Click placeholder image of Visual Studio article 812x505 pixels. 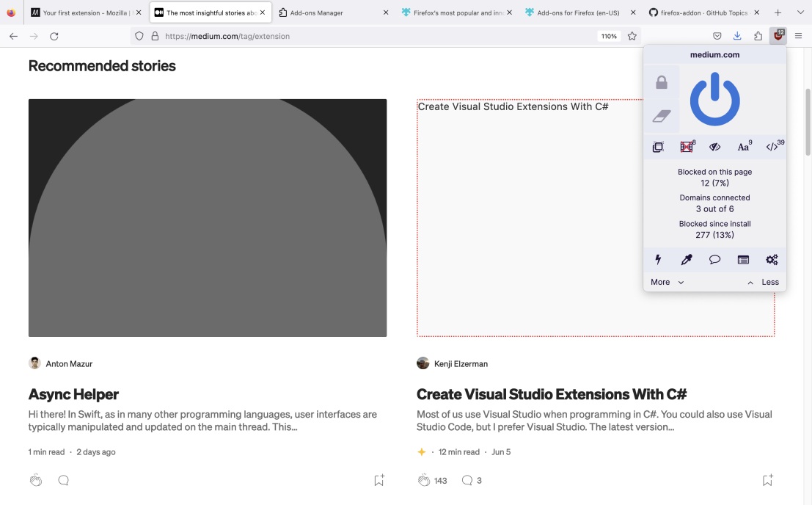pyautogui.click(x=596, y=217)
